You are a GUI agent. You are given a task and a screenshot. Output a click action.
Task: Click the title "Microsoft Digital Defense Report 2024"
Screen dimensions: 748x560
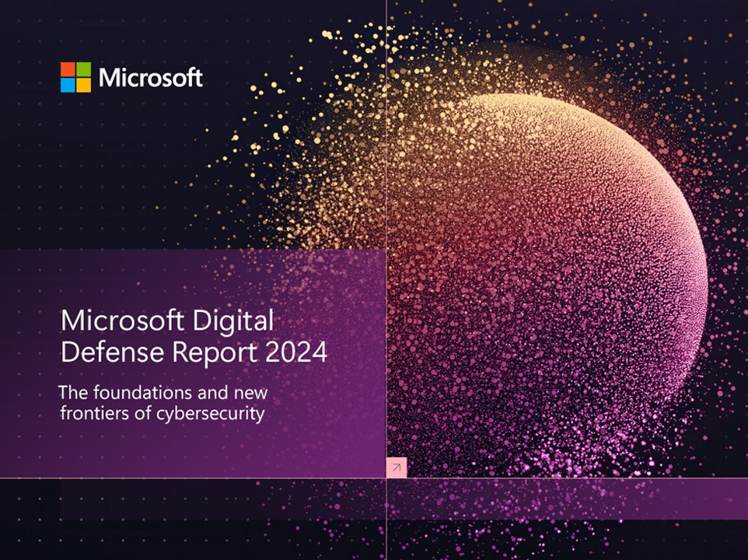click(194, 336)
